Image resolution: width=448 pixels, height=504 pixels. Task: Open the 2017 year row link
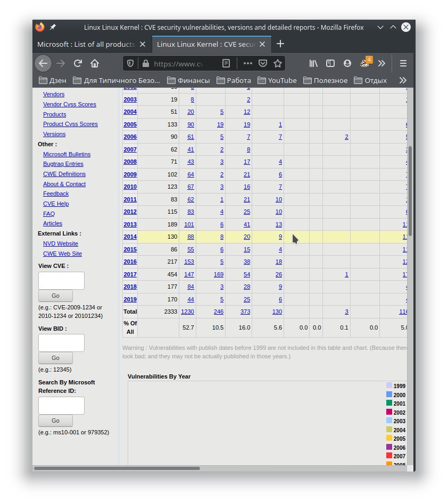pyautogui.click(x=130, y=274)
